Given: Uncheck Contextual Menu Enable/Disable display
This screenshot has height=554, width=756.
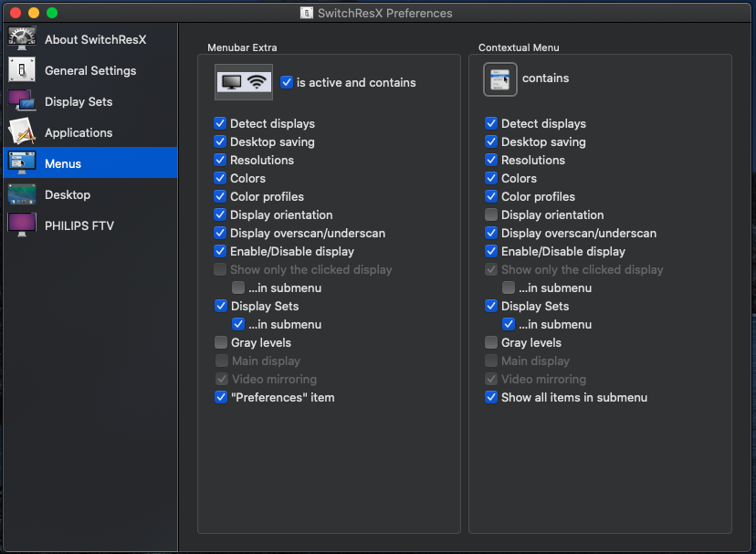Looking at the screenshot, I should (491, 251).
